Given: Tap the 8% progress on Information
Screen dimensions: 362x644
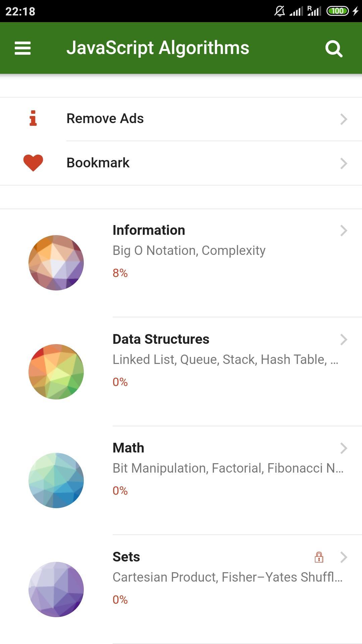Looking at the screenshot, I should (x=120, y=273).
